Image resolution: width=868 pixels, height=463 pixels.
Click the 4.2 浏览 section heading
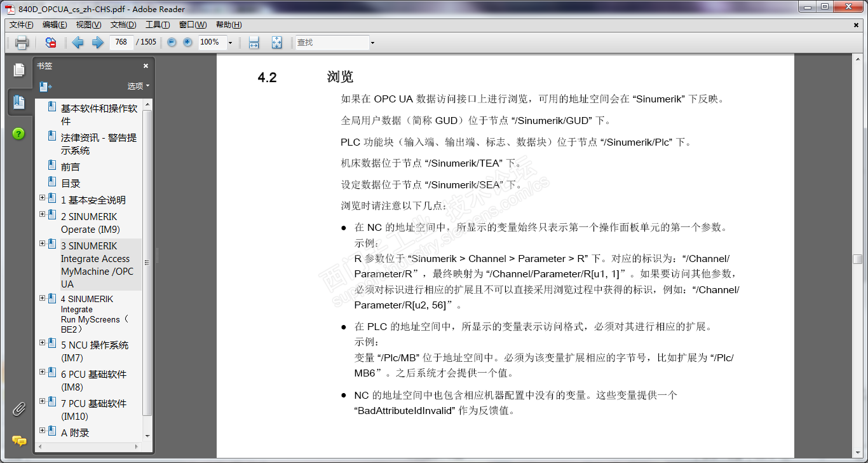coord(305,78)
